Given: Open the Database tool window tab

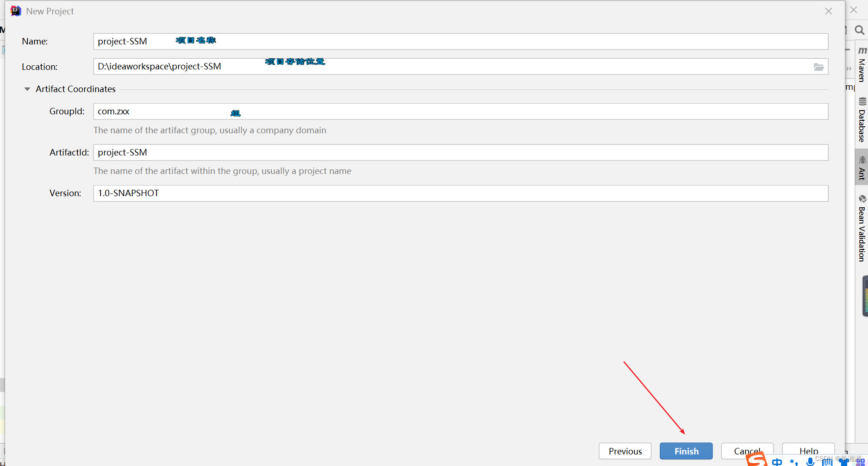Looking at the screenshot, I should coord(862,120).
